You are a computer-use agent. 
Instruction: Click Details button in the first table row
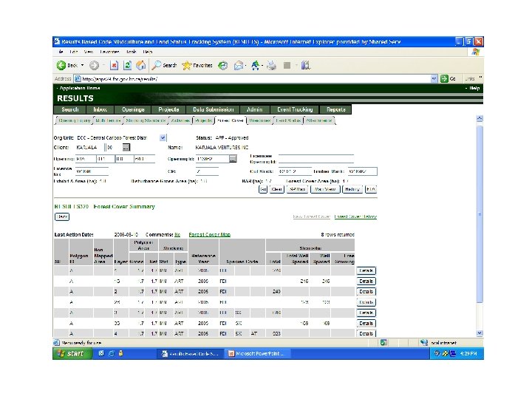point(366,270)
